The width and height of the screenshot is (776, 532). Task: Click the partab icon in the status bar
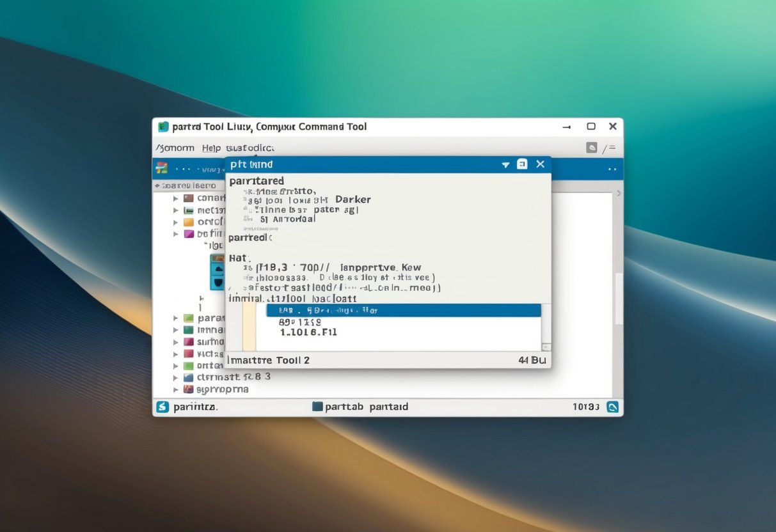pos(317,407)
